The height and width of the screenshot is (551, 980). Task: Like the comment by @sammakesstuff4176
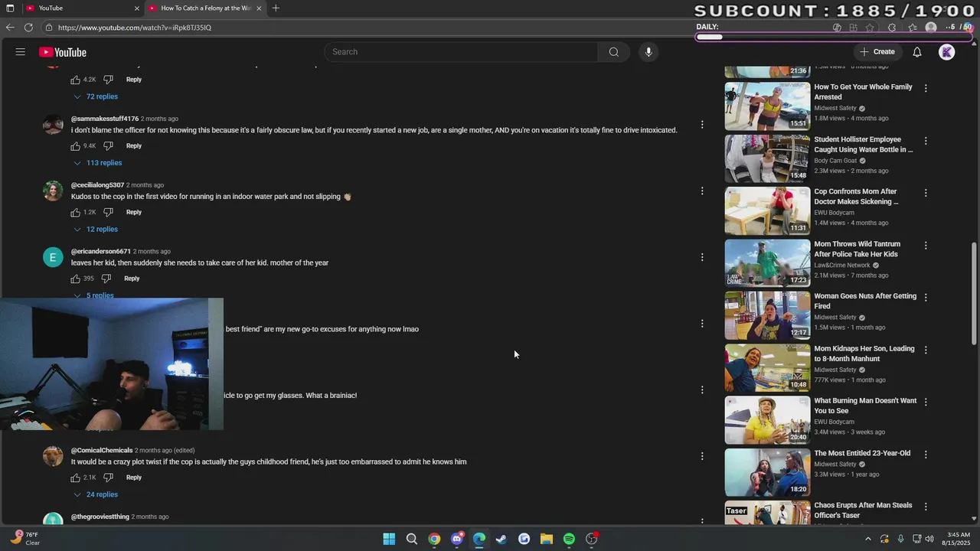click(x=76, y=146)
